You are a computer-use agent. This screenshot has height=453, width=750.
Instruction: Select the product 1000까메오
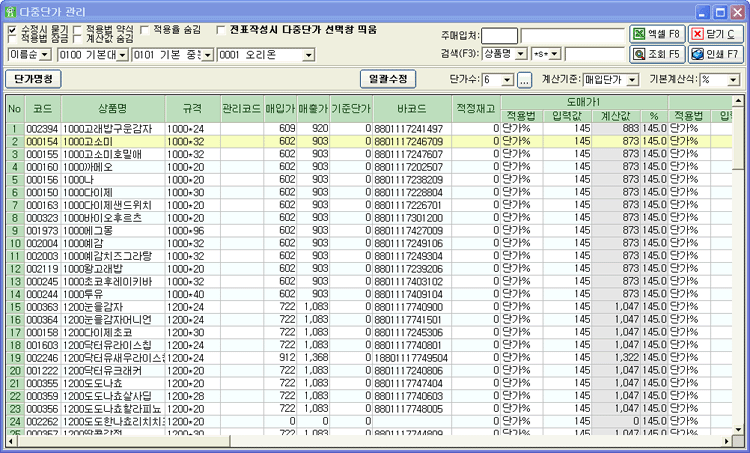[x=113, y=167]
